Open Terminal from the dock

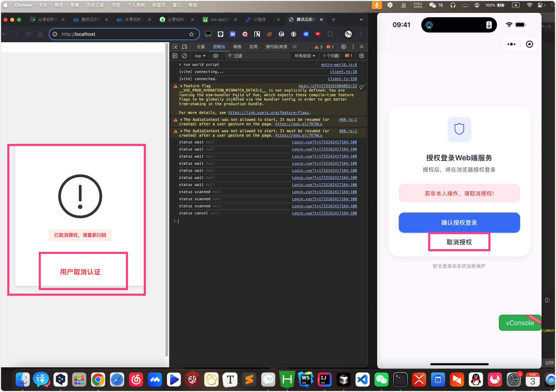click(x=400, y=379)
